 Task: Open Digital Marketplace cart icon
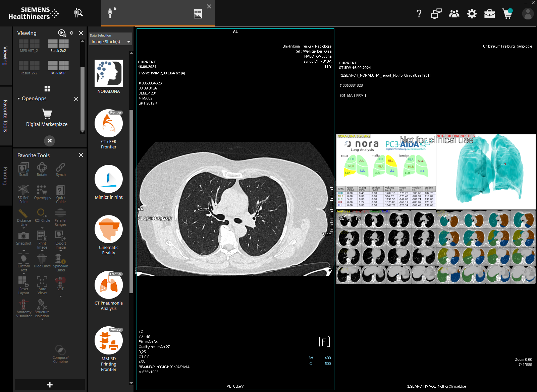[x=47, y=114]
